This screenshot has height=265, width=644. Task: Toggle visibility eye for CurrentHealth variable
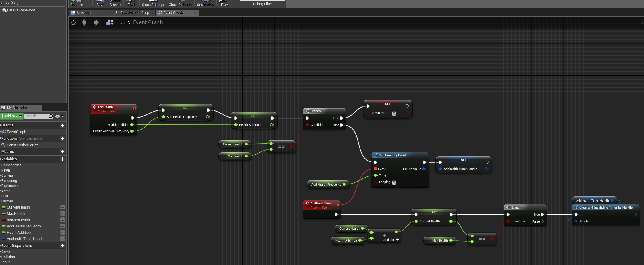[62, 207]
